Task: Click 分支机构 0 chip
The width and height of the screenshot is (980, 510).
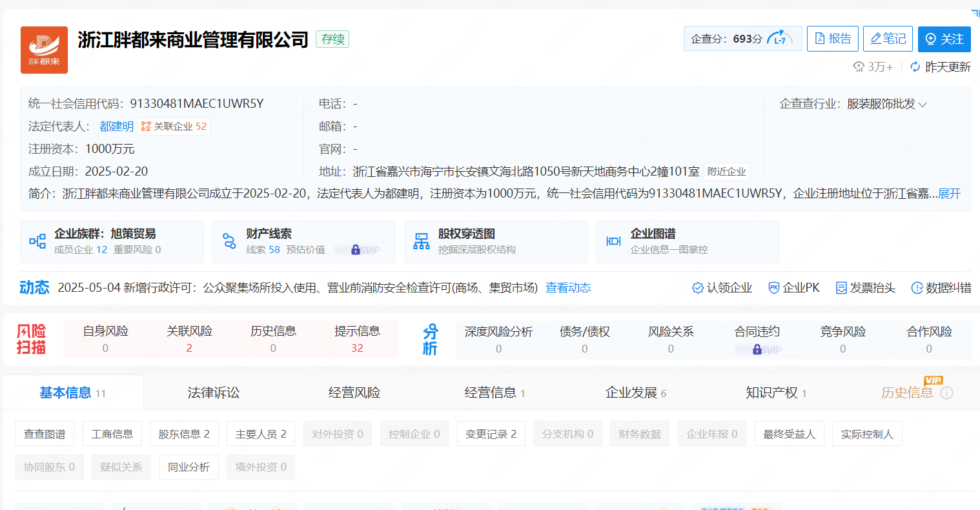Action: (568, 434)
